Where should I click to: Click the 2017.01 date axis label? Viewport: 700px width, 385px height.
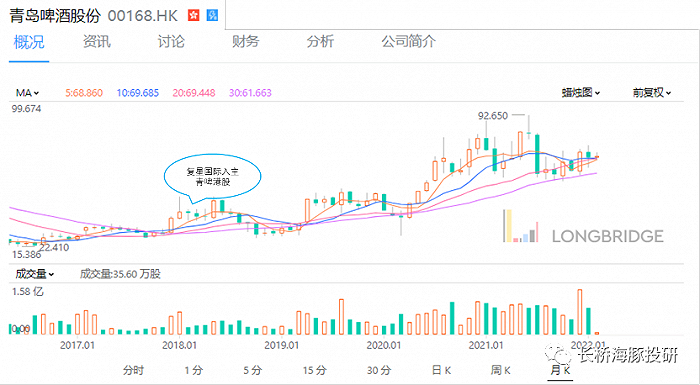click(x=77, y=345)
